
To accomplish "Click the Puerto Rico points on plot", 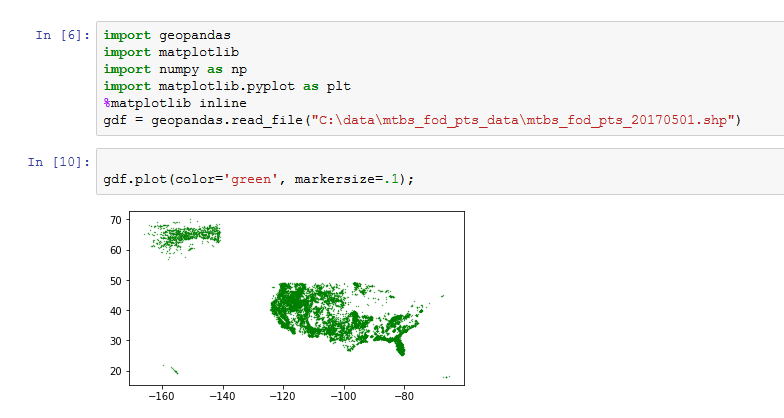I will [446, 377].
